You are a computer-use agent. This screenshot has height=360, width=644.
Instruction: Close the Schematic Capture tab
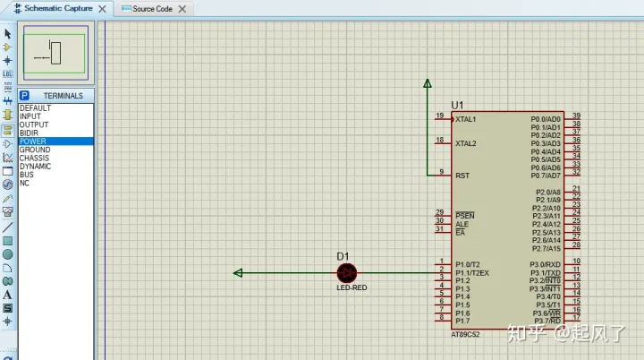[x=102, y=9]
